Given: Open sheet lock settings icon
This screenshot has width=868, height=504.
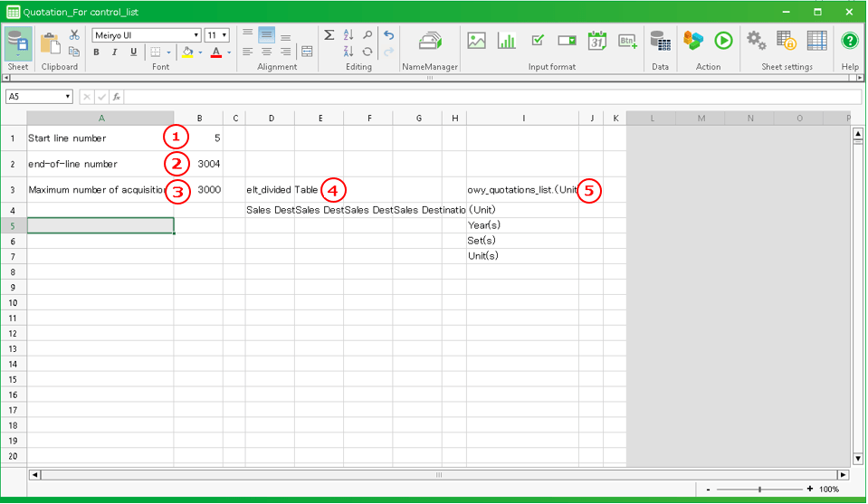Looking at the screenshot, I should click(786, 41).
